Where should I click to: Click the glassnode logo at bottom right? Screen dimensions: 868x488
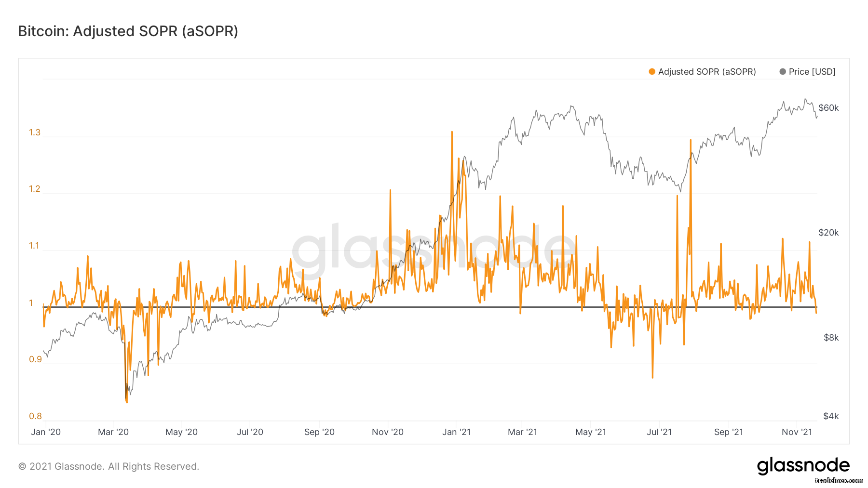[803, 466]
